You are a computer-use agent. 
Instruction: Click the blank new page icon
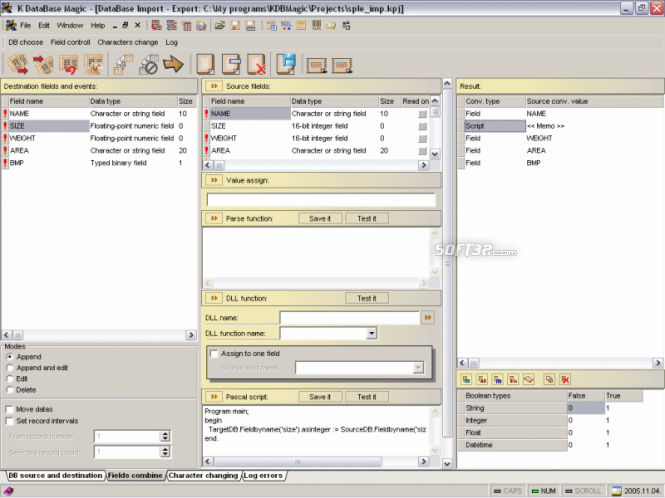(x=205, y=64)
